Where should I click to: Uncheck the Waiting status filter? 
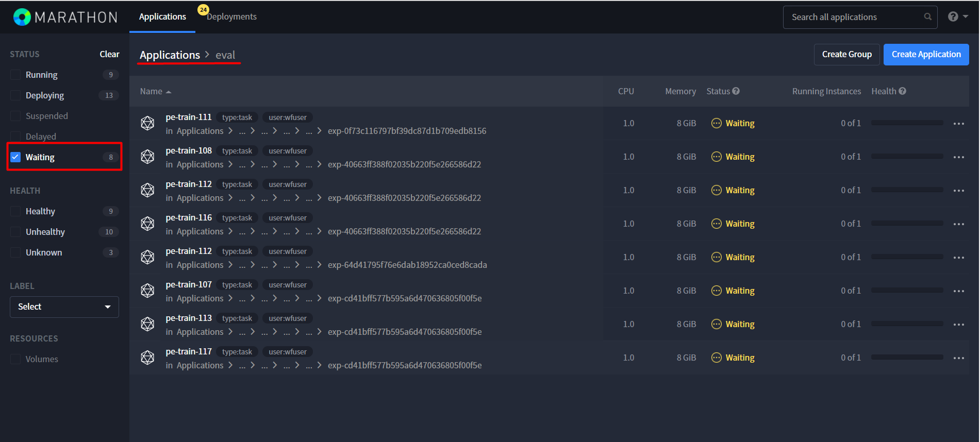(x=15, y=157)
